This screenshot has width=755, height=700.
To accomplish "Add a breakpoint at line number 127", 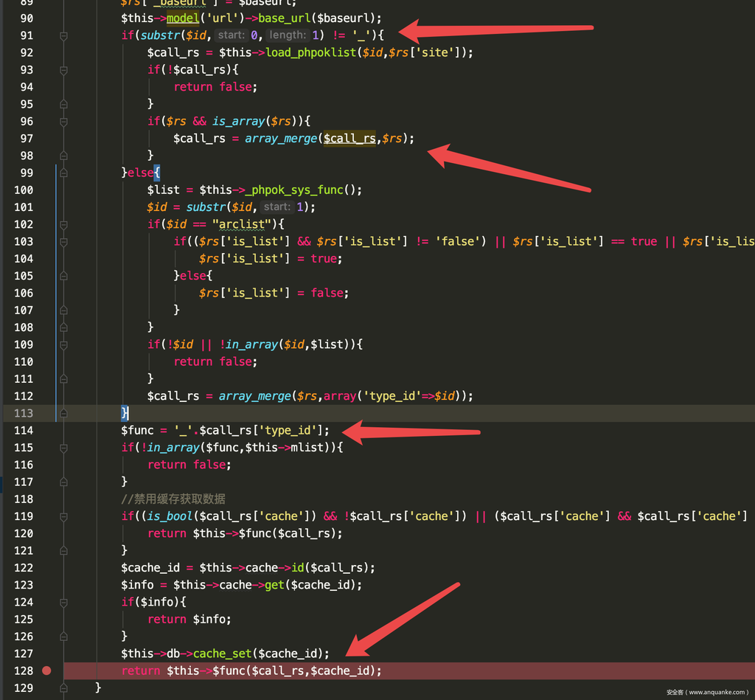I will click(46, 654).
